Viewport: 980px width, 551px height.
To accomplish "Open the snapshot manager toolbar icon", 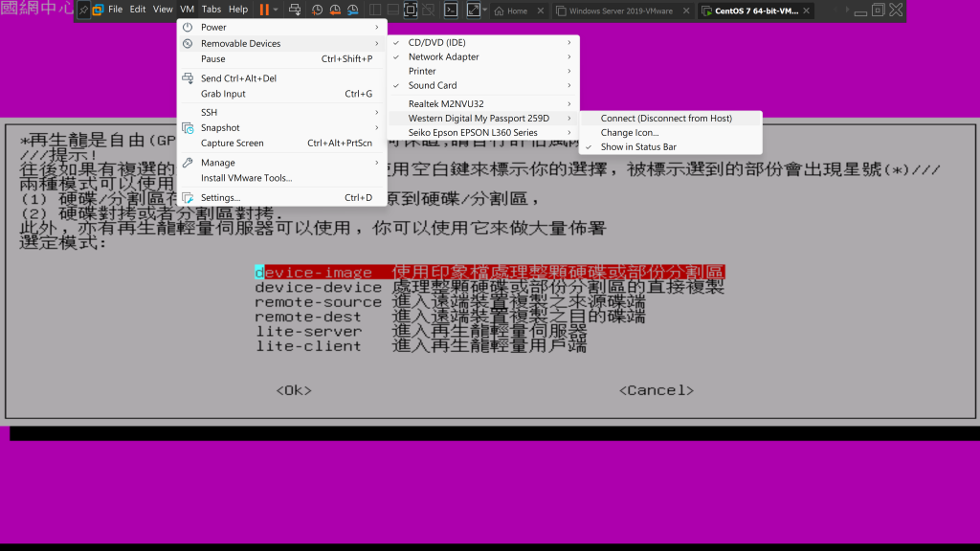I will point(353,10).
